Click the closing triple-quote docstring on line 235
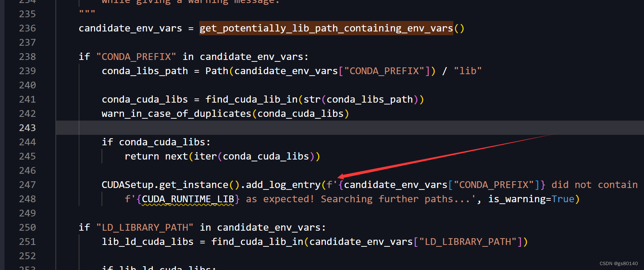The height and width of the screenshot is (270, 644). (87, 12)
